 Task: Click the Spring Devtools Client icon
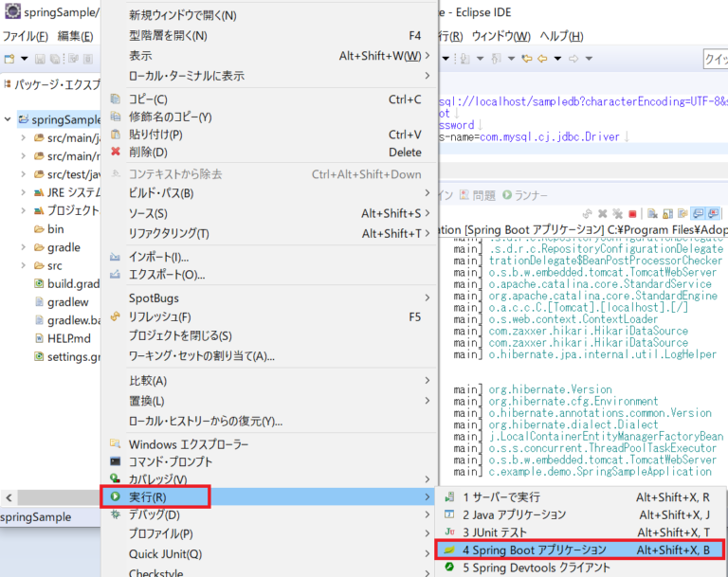449,568
